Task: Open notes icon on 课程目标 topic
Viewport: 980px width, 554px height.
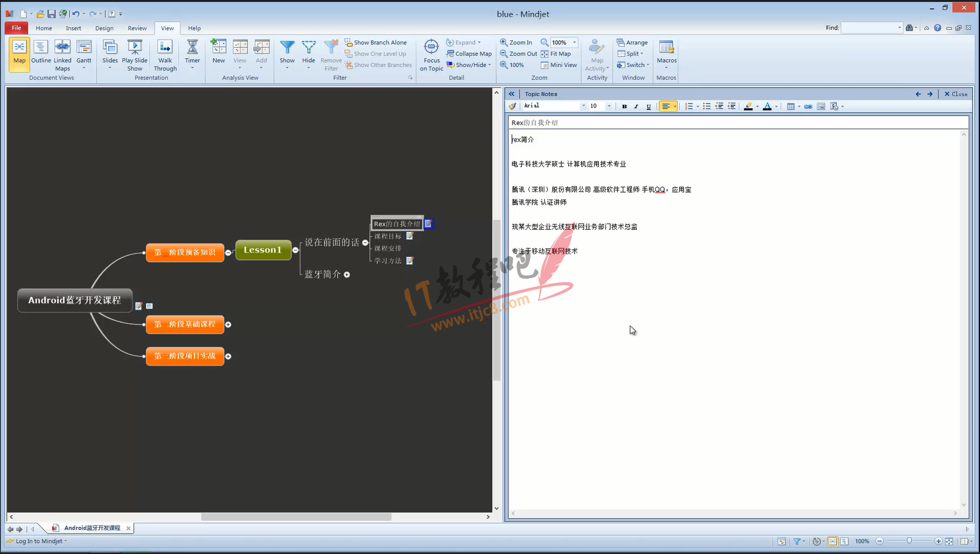Action: pyautogui.click(x=410, y=236)
